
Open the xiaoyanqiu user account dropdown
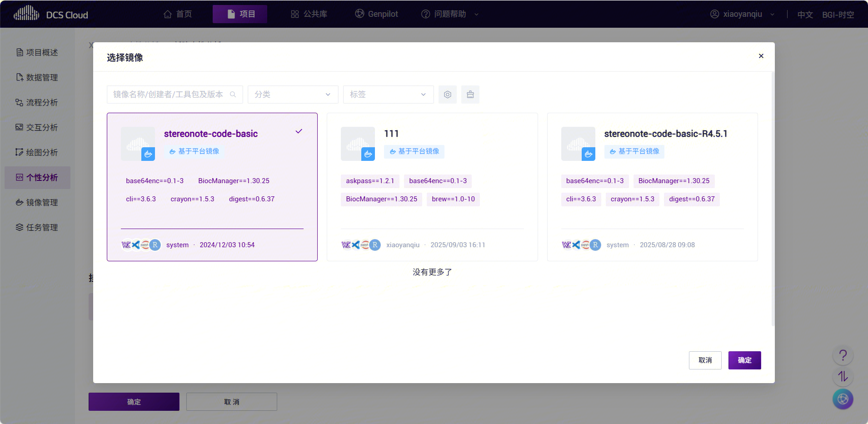click(x=742, y=14)
